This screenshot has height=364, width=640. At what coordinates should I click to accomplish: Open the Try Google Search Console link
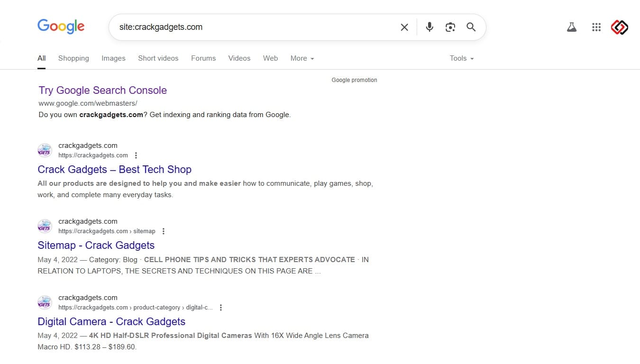tap(103, 91)
